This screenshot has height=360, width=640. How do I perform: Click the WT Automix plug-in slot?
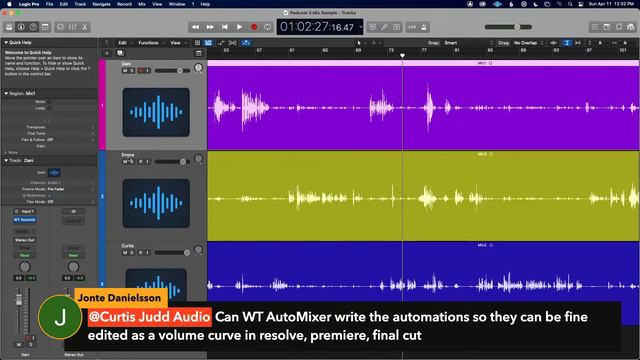[24, 220]
